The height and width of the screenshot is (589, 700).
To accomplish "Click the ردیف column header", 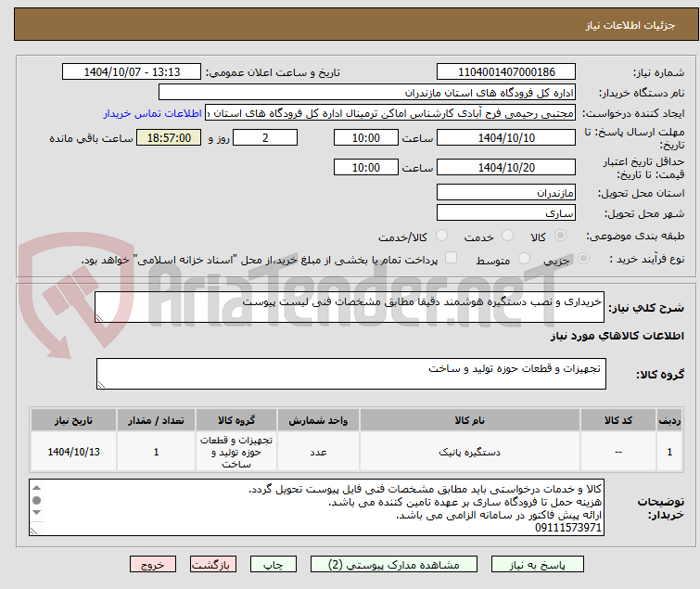I will 669,420.
